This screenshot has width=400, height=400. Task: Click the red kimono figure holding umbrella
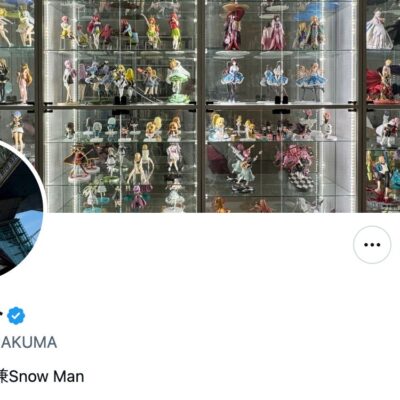click(x=234, y=27)
